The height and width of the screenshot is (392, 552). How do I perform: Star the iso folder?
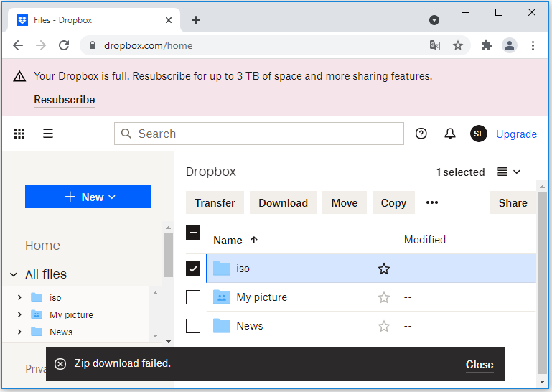pyautogui.click(x=384, y=269)
